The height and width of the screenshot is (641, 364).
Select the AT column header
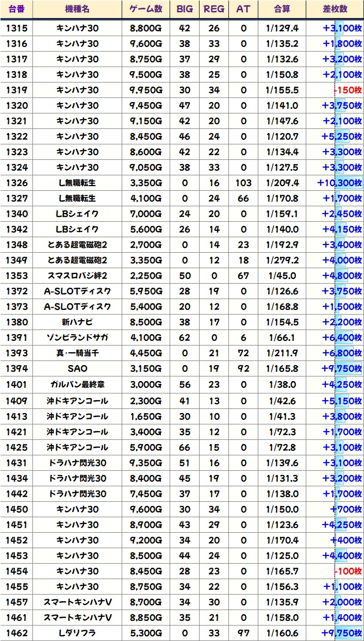click(243, 9)
